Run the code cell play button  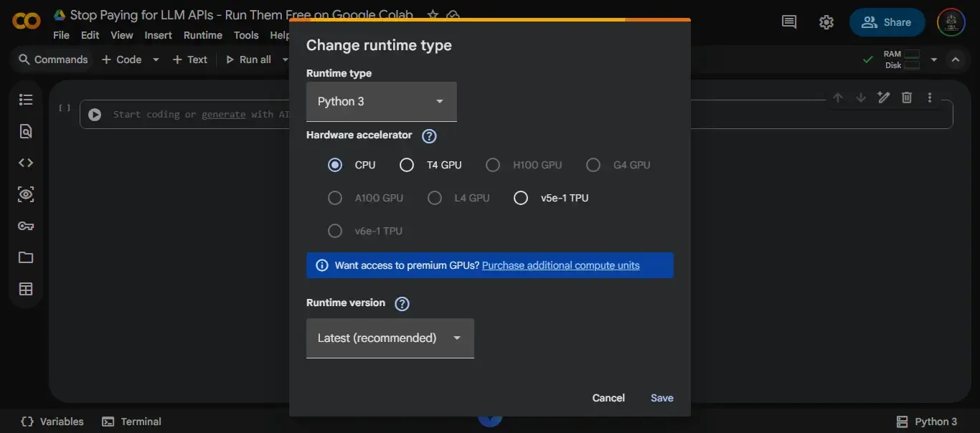click(95, 114)
